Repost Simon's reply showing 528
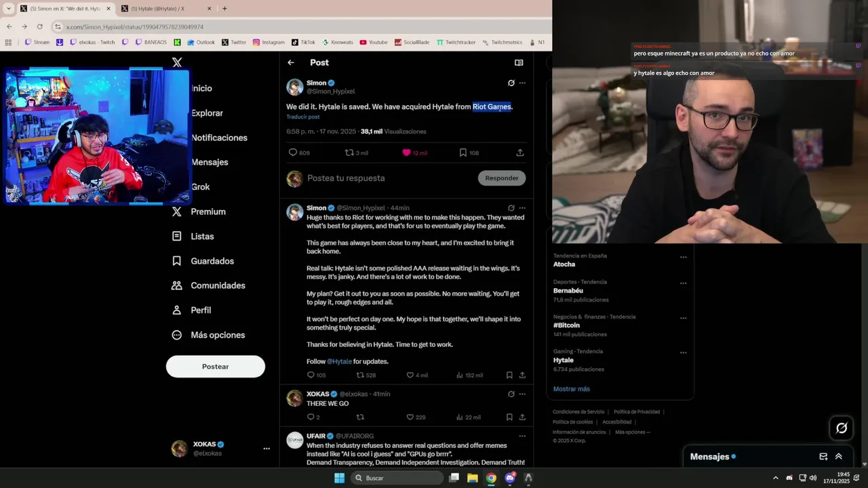 [366, 375]
